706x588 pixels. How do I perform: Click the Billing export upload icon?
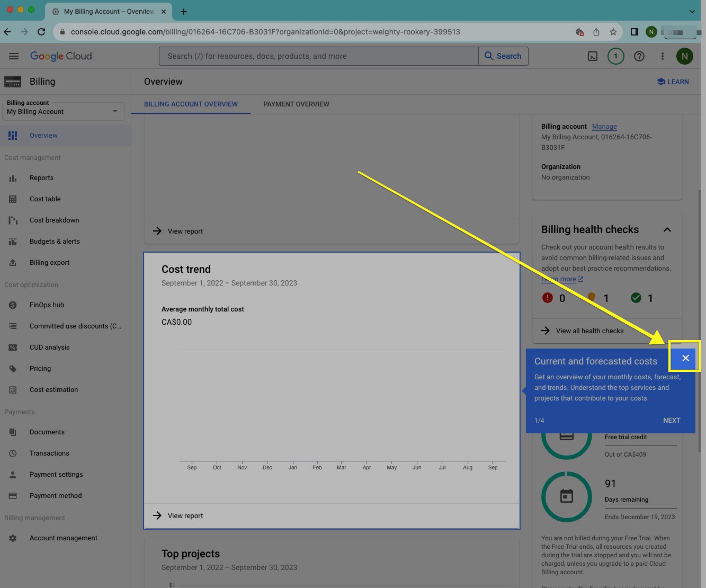tap(13, 263)
